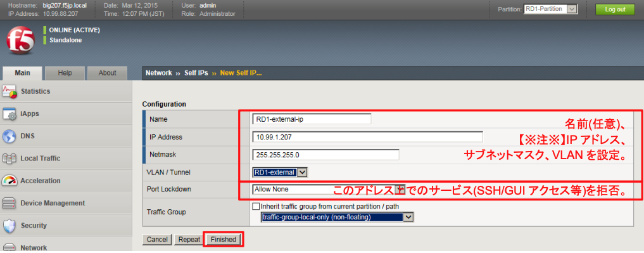The width and height of the screenshot is (644, 253).
Task: Focus the Name input field
Action: click(312, 119)
